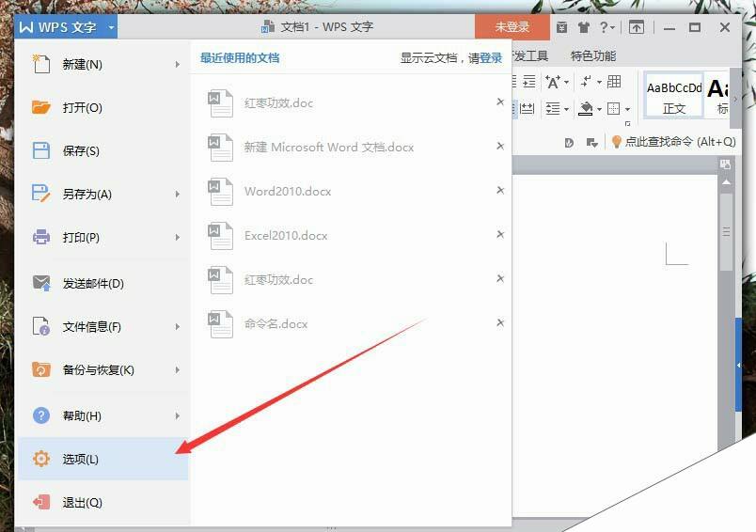Click the shirt skin icon in the title bar

point(584,27)
